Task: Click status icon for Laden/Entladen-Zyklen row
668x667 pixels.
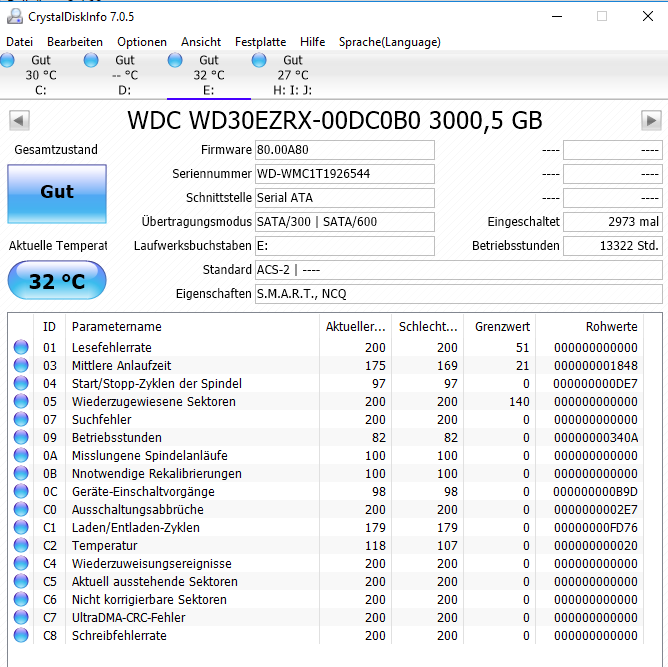Action: (21, 527)
